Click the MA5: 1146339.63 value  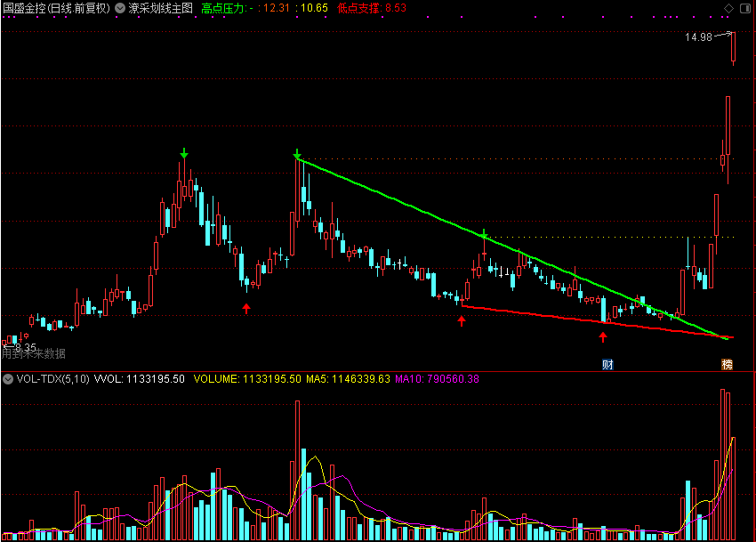348,379
